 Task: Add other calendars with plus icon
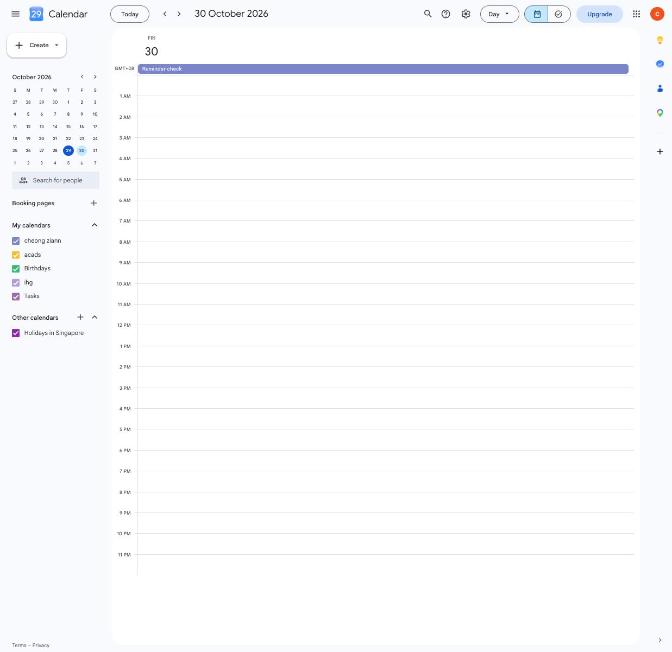pyautogui.click(x=80, y=317)
